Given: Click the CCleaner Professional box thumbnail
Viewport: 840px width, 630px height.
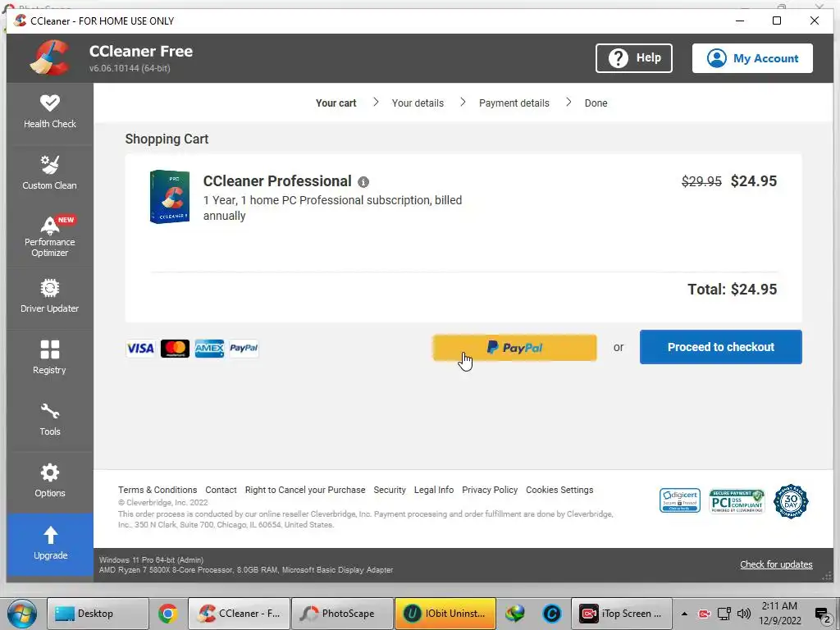Looking at the screenshot, I should [169, 197].
